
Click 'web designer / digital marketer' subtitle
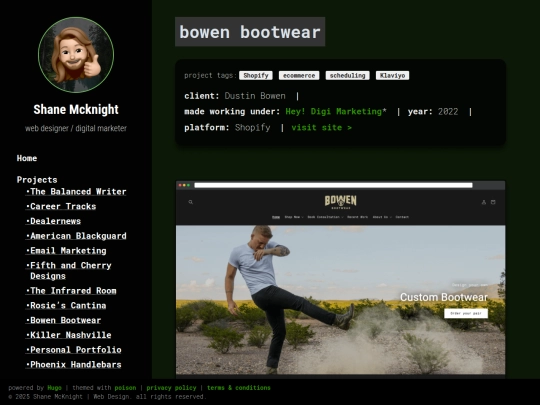76,128
